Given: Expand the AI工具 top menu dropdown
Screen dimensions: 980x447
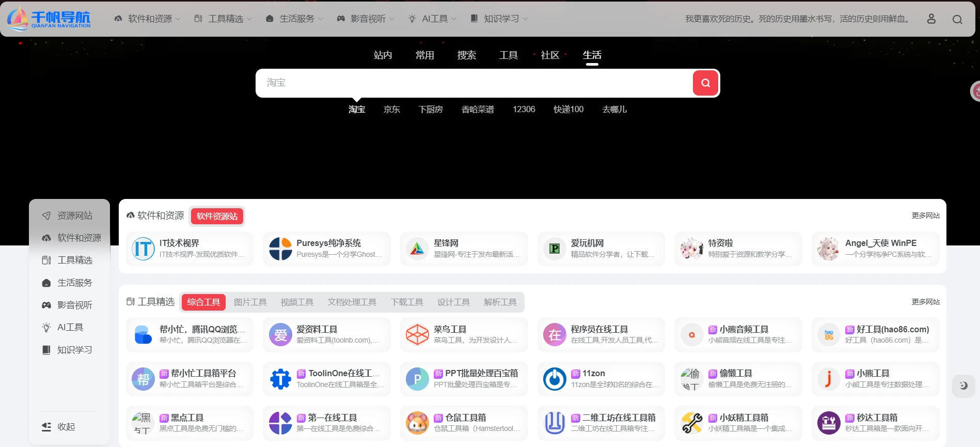Looking at the screenshot, I should click(433, 19).
